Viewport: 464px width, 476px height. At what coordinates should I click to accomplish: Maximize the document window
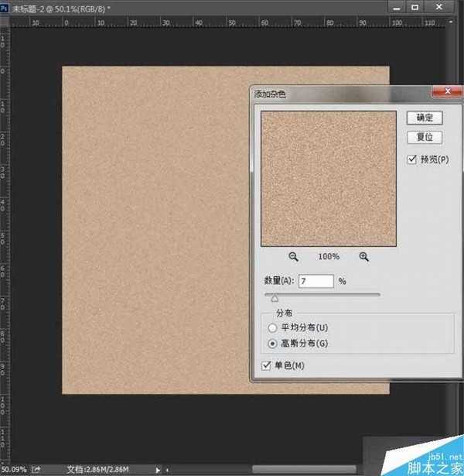(415, 7)
